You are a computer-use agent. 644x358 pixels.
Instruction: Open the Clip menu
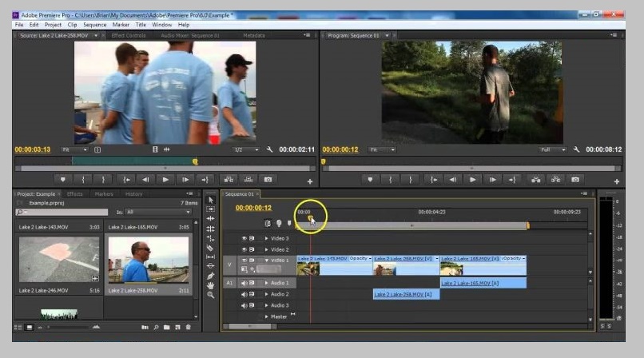coord(72,25)
